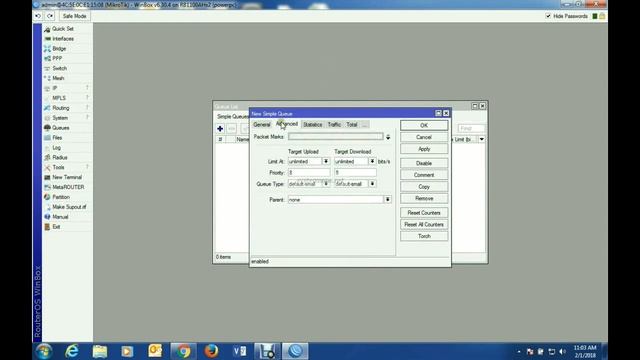
Task: Show more tabs with the ... tab
Action: point(365,124)
